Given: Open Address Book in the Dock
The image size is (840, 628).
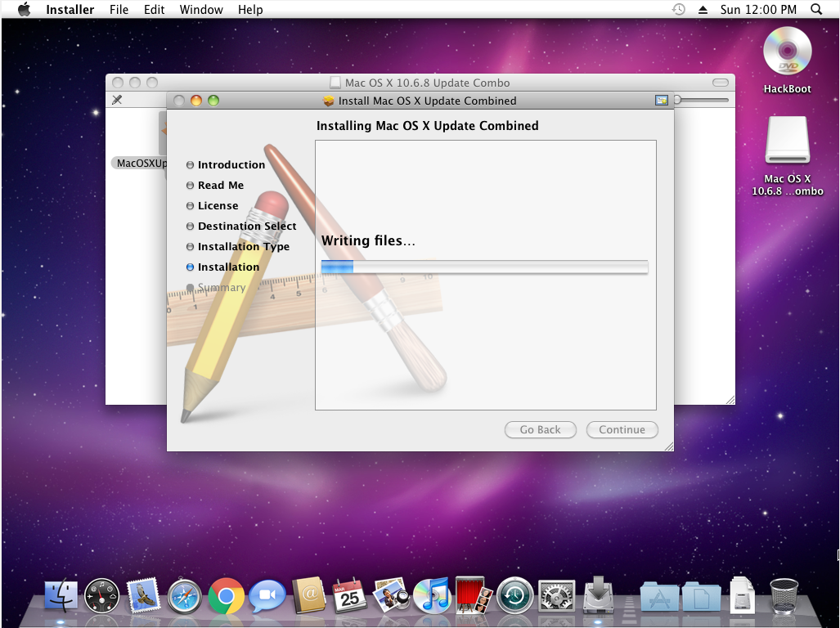Looking at the screenshot, I should pyautogui.click(x=309, y=595).
